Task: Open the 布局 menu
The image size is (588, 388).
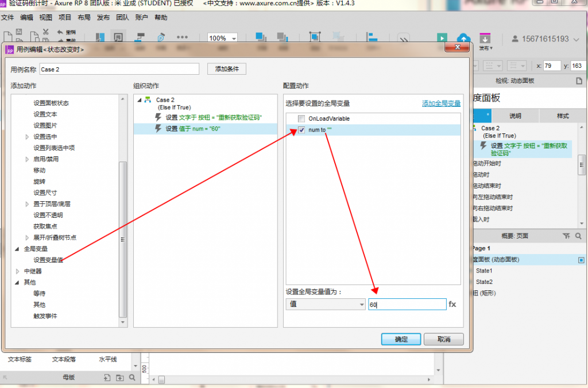Action: [x=83, y=17]
